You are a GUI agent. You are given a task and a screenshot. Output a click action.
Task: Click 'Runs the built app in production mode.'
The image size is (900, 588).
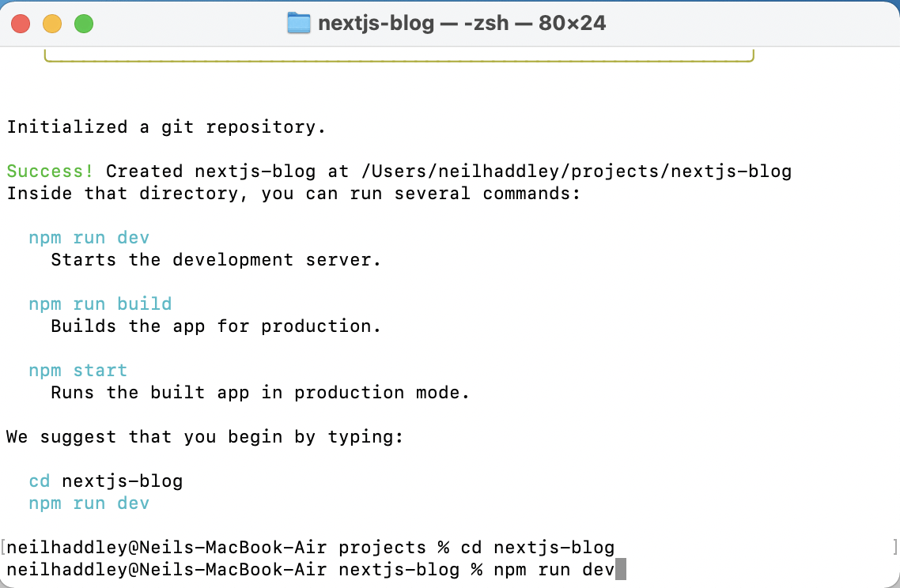pyautogui.click(x=260, y=392)
